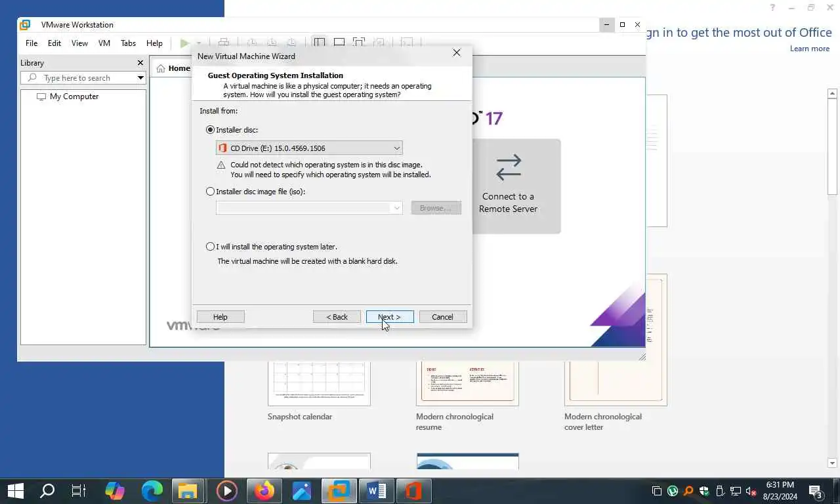Click the My Computer monitor icon in the Library
The image size is (840, 504).
(41, 96)
